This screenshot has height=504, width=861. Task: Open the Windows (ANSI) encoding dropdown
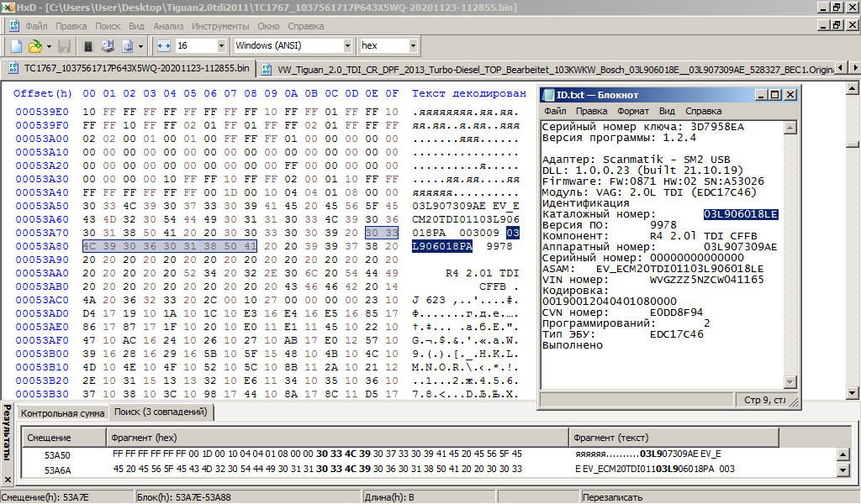pos(347,45)
